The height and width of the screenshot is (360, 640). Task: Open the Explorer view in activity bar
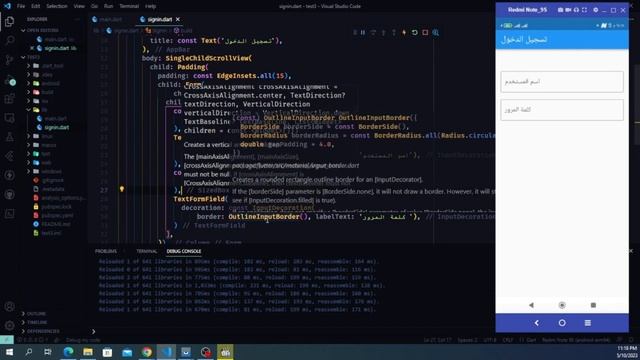9,21
